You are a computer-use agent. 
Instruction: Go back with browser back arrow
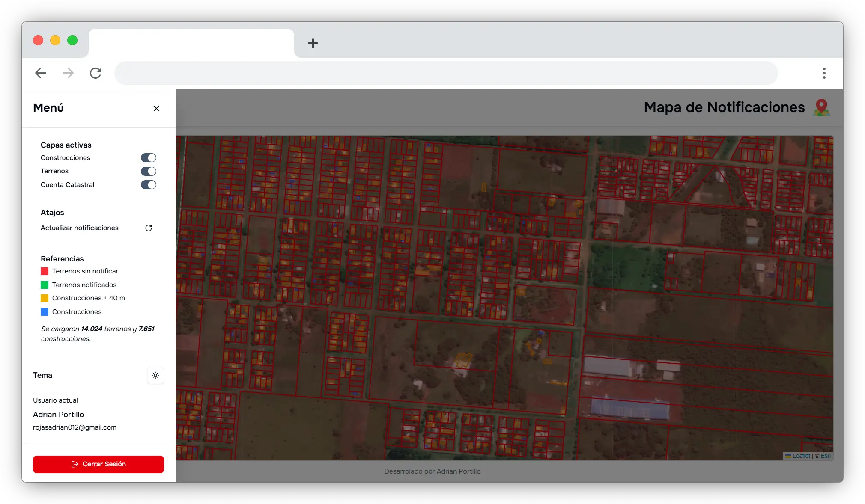pos(41,73)
